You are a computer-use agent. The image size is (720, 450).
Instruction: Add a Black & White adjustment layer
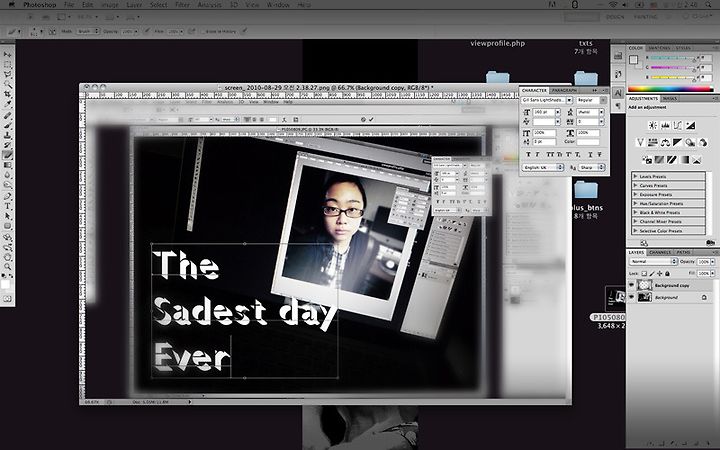(x=677, y=142)
